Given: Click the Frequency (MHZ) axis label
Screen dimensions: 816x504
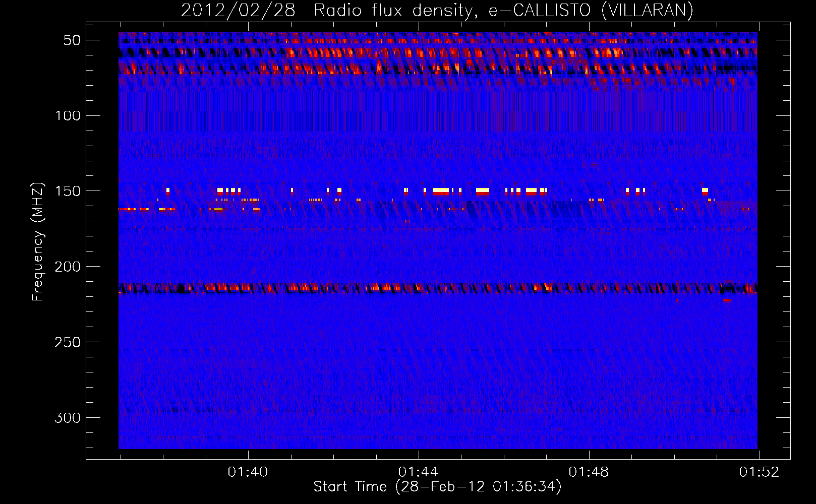Looking at the screenshot, I should [38, 242].
